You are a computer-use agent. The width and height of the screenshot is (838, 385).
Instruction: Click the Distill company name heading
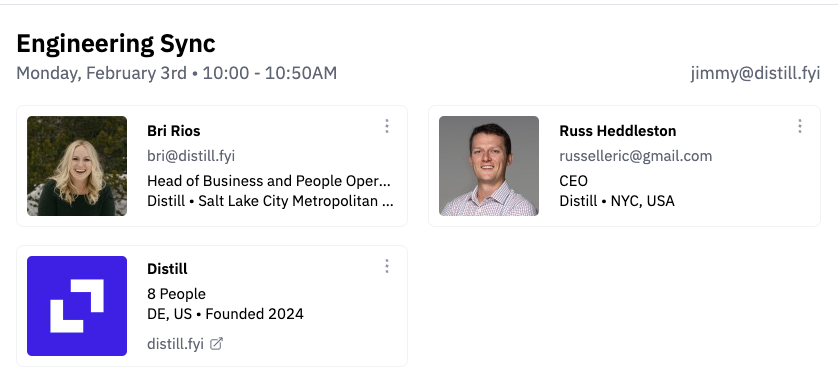167,269
